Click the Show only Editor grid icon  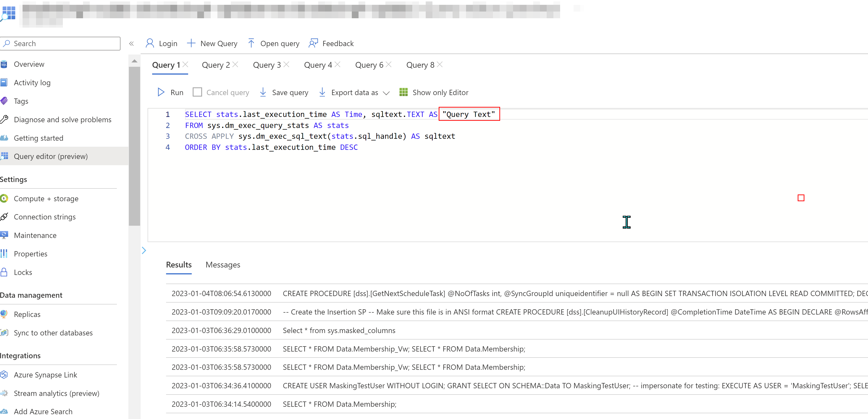403,92
